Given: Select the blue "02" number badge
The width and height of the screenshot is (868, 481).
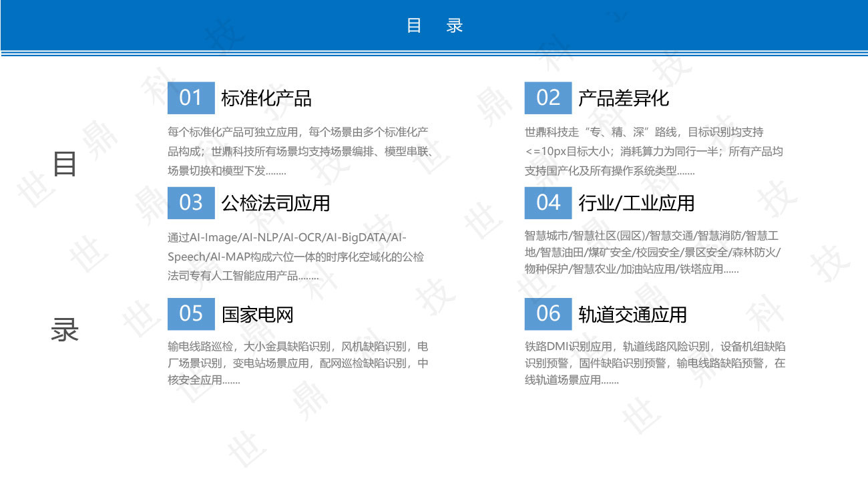Looking at the screenshot, I should 548,98.
